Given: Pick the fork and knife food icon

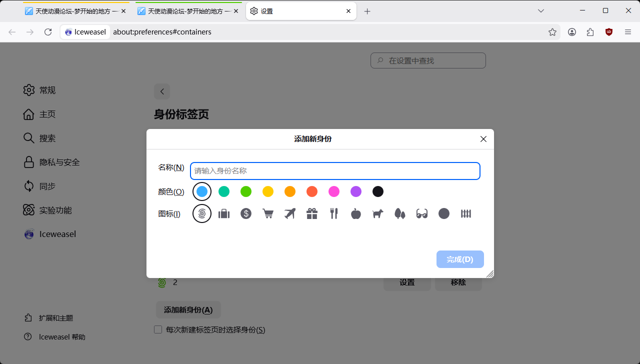Looking at the screenshot, I should pyautogui.click(x=334, y=214).
